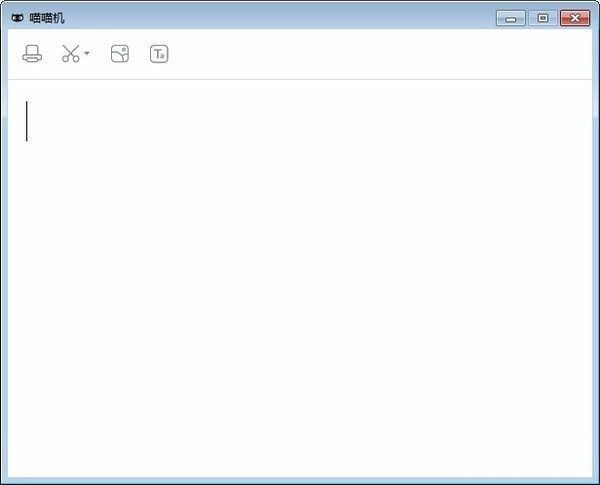Minimize the 喵喵机 window

pos(510,18)
